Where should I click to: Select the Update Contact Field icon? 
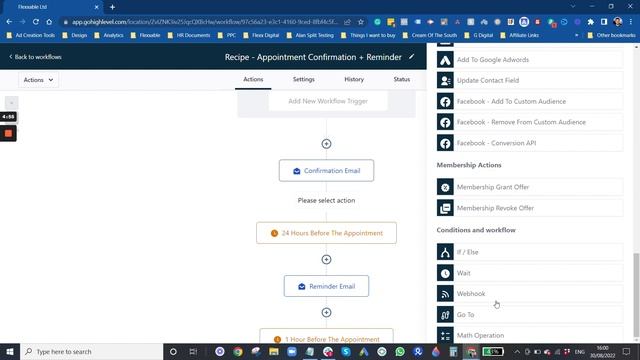[445, 80]
